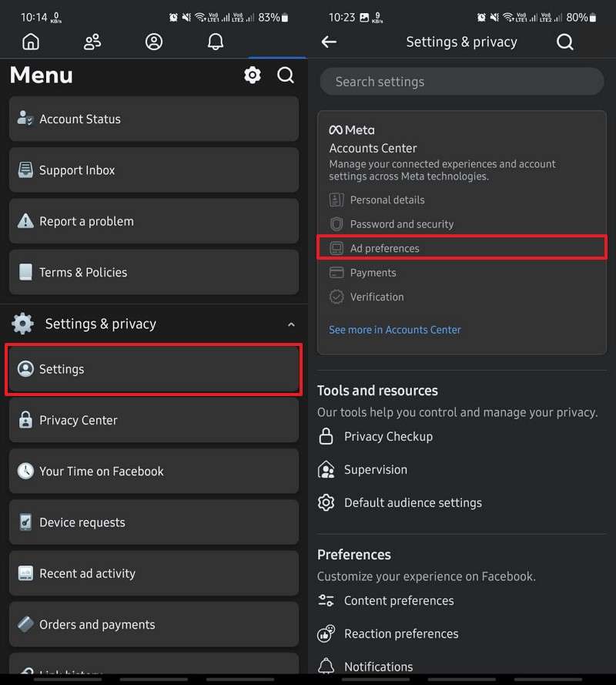Tap the Privacy Checkup padlock icon
616x685 pixels.
pos(326,436)
